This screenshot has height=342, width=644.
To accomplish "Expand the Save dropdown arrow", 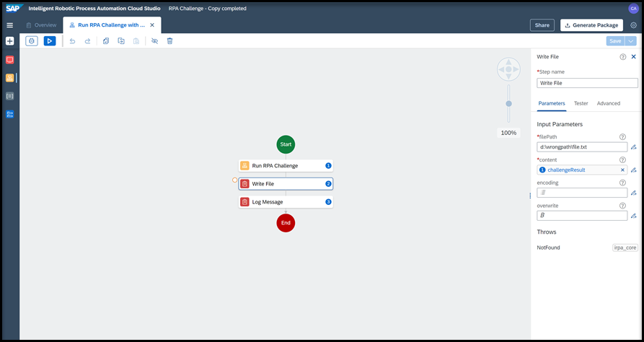I will (x=630, y=41).
